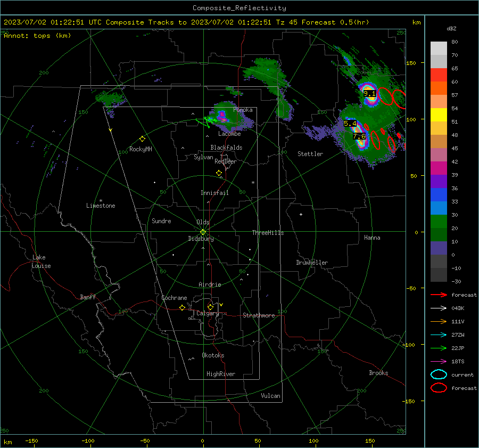
Task: Click the ThreeHills label
Action: click(x=268, y=233)
